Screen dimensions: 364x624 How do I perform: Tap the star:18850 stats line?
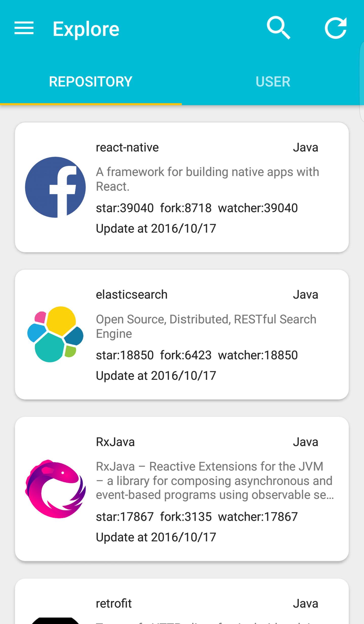[197, 355]
